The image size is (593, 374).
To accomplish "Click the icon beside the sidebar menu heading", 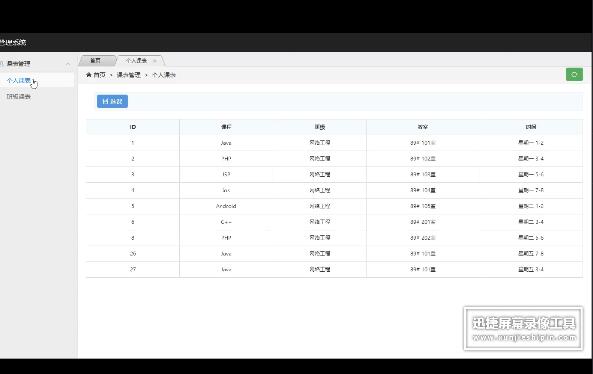I will click(2, 64).
